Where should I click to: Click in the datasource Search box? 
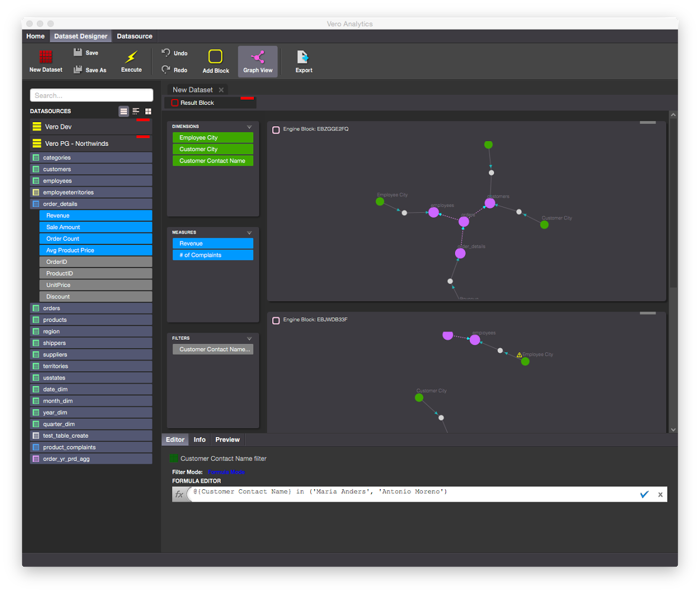pos(91,95)
